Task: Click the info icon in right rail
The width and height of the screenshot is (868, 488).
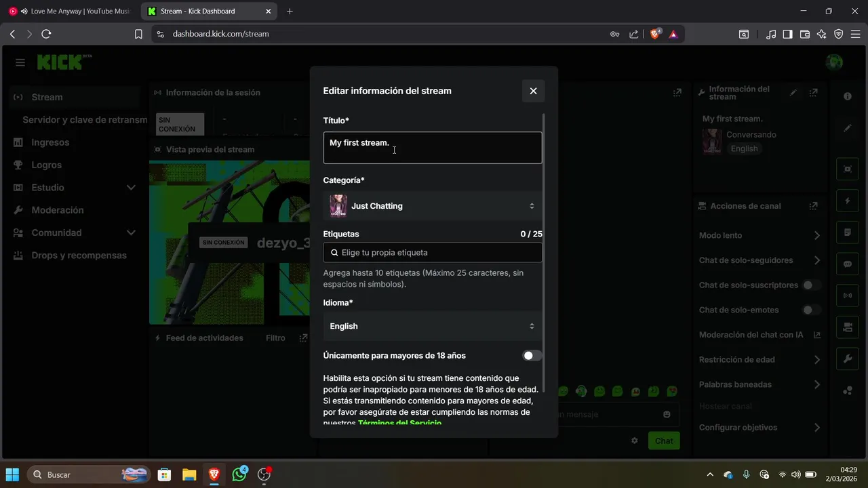Action: 848,96
